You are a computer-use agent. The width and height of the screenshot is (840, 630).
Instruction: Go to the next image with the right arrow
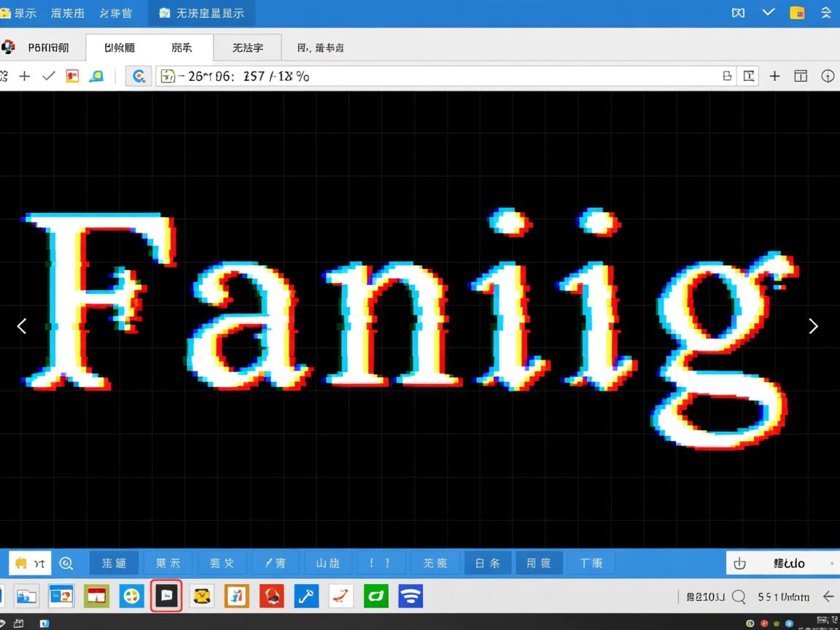pyautogui.click(x=814, y=326)
